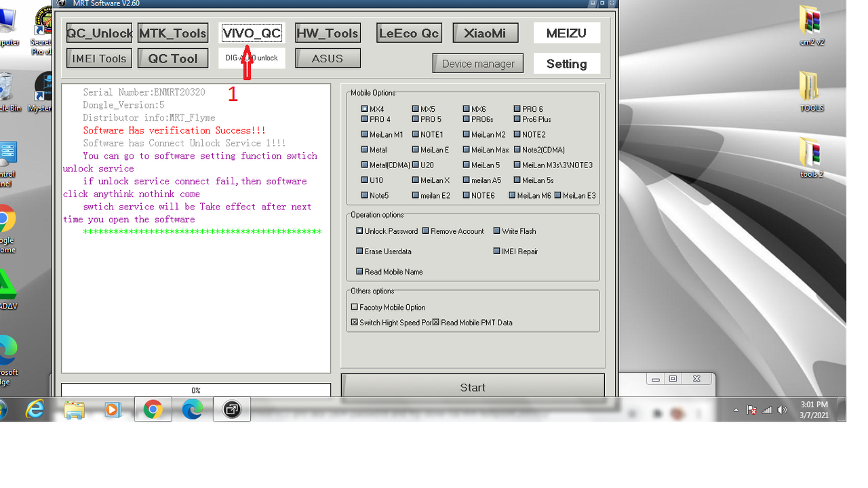Switch to MTK_Tools section
Image resolution: width=868 pixels, height=488 pixels.
coord(173,33)
